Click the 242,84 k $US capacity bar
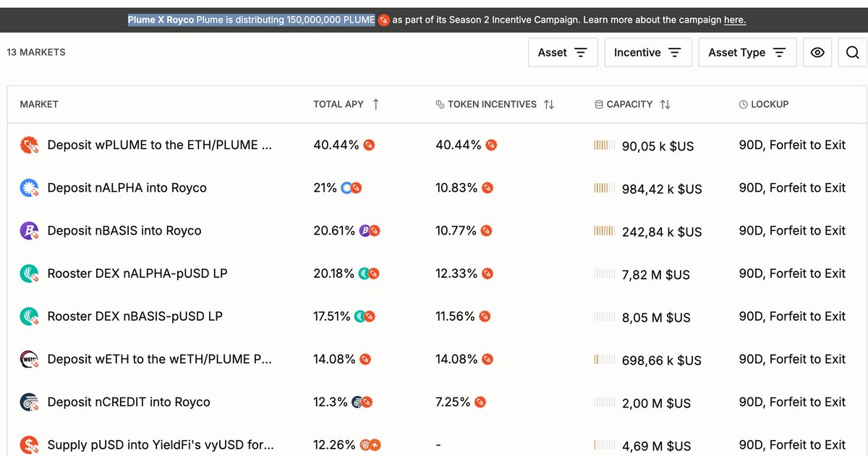 605,231
